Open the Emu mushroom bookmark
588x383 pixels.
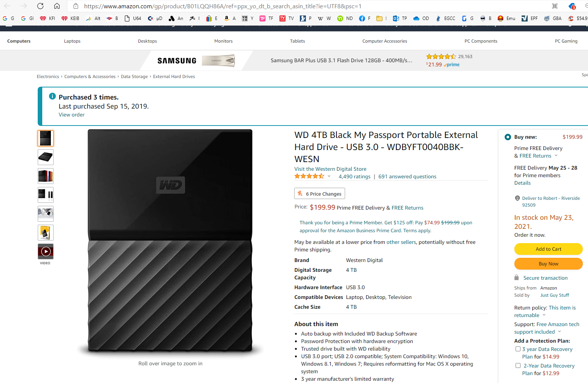coord(507,18)
